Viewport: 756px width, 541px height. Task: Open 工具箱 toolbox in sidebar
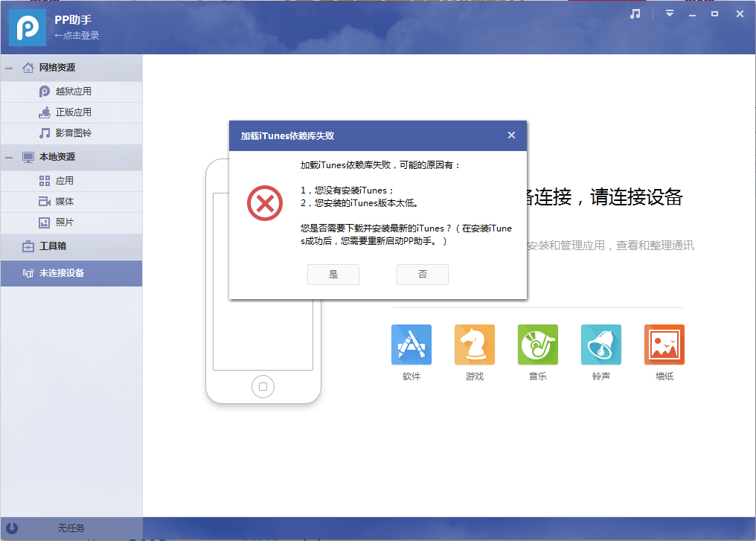coord(52,246)
